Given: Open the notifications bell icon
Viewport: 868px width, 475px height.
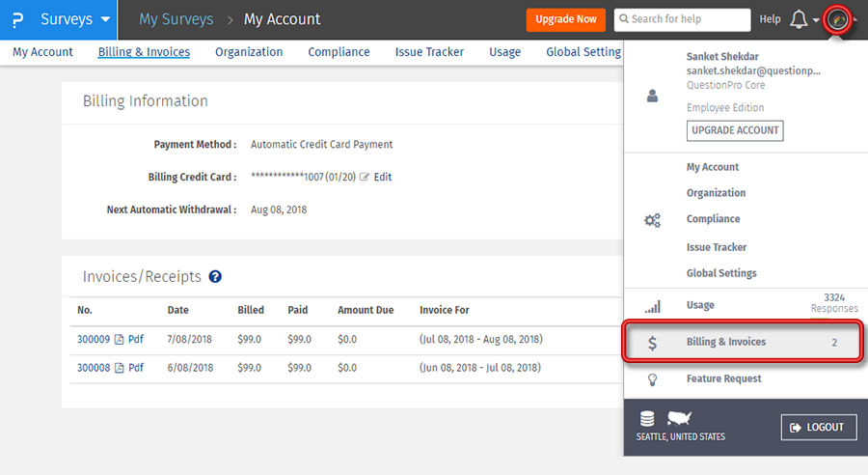Looking at the screenshot, I should point(799,19).
